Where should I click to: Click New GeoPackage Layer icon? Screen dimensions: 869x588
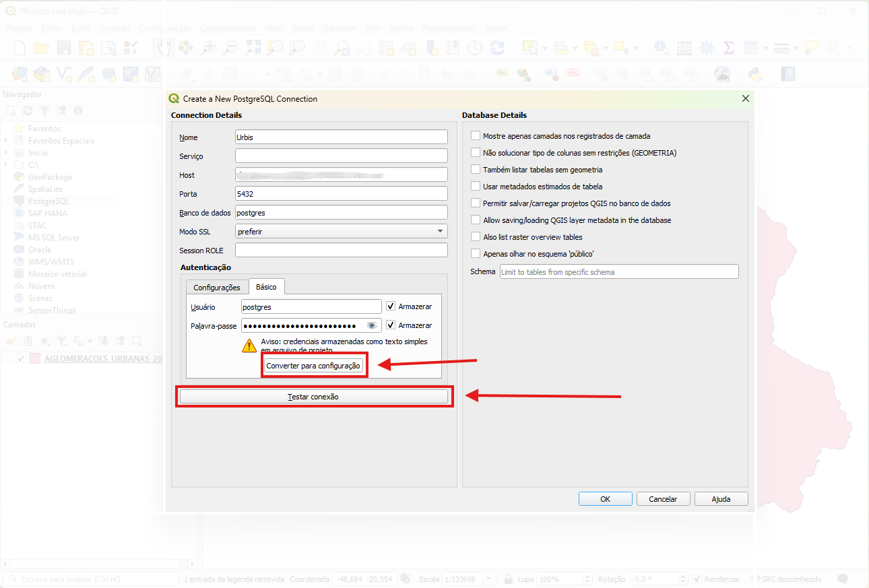coord(42,73)
